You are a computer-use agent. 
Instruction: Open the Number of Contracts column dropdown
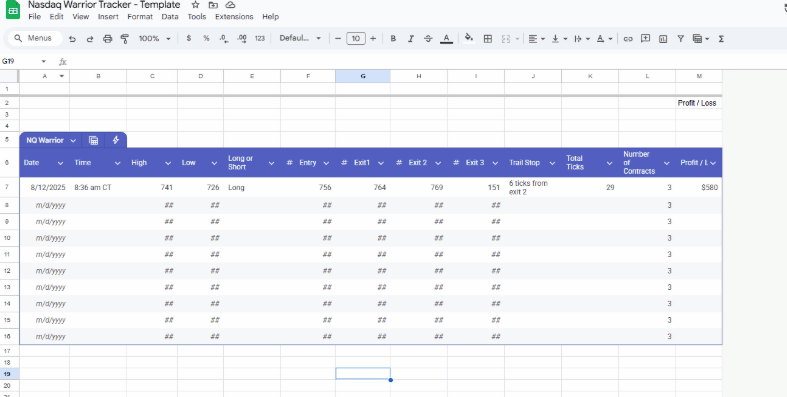pos(667,163)
